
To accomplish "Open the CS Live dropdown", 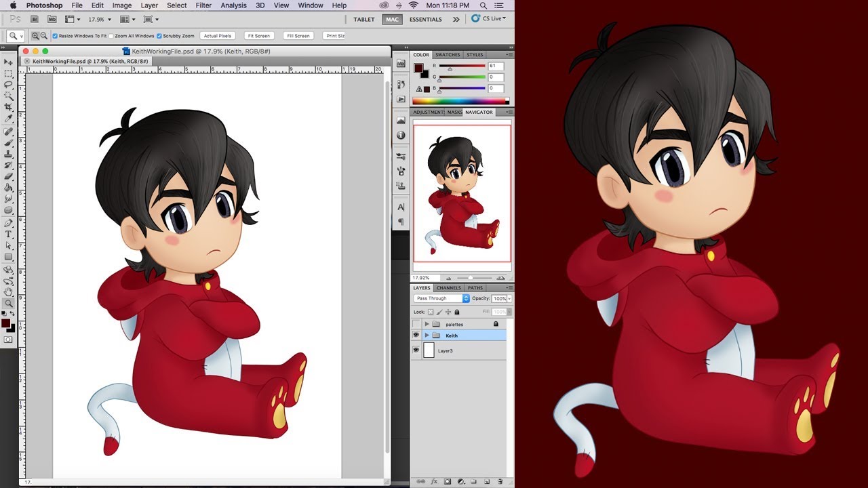I will [x=489, y=19].
